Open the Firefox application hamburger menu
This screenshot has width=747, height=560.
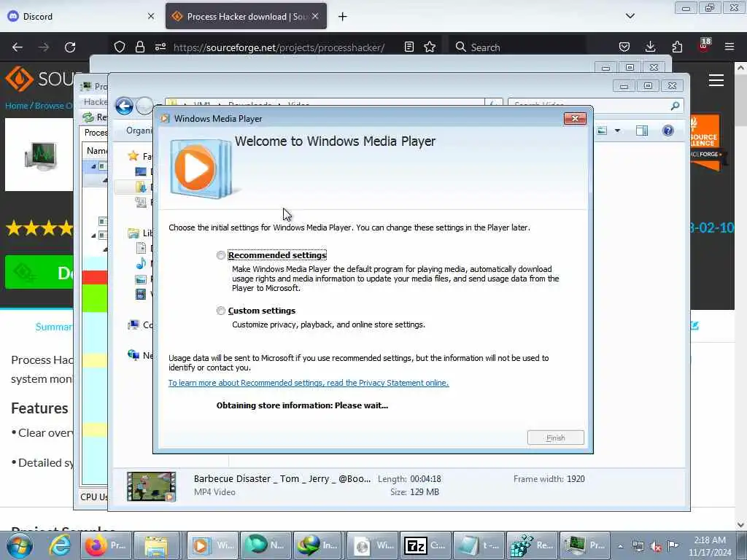click(x=729, y=47)
